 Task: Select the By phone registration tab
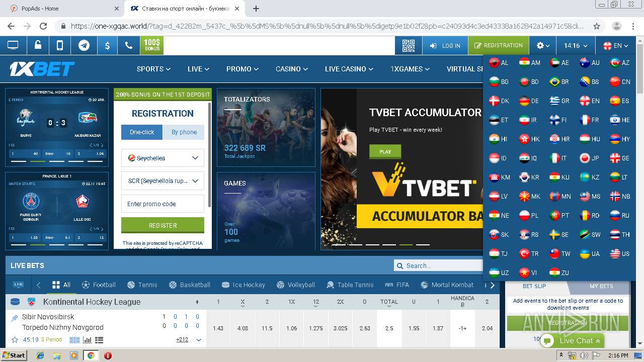point(184,132)
